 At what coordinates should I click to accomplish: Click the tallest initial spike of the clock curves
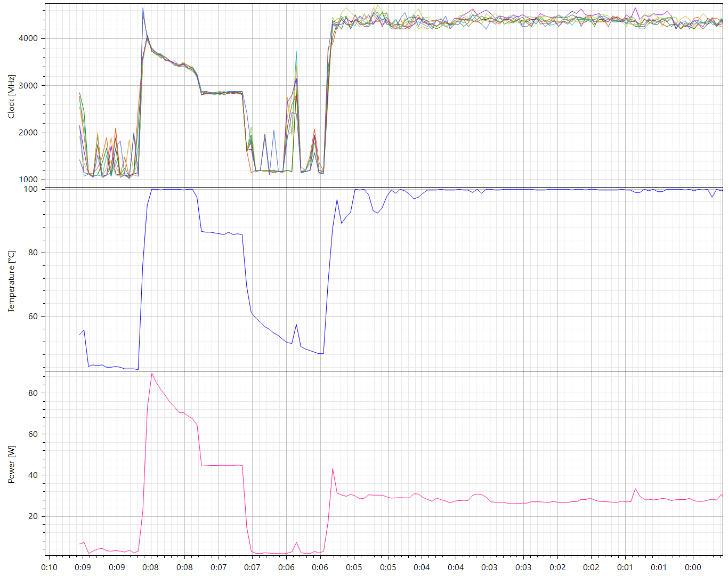143,9
